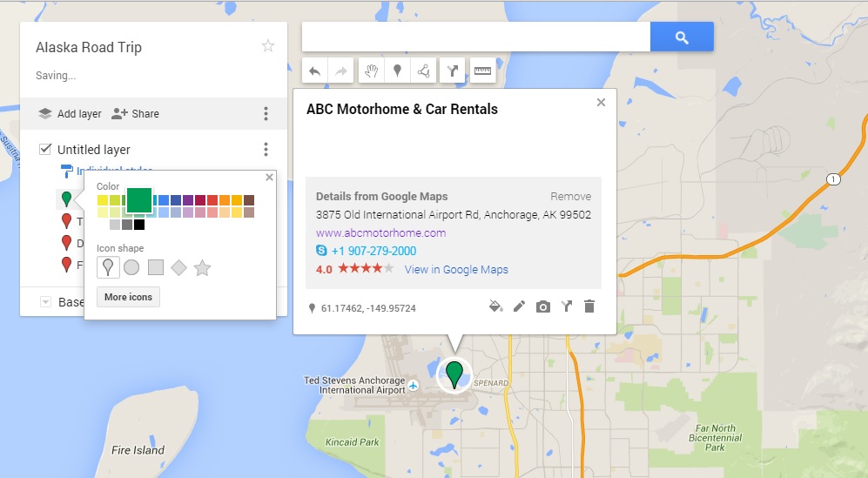868x478 pixels.
Task: Choose the diamond icon shape
Action: (x=178, y=267)
